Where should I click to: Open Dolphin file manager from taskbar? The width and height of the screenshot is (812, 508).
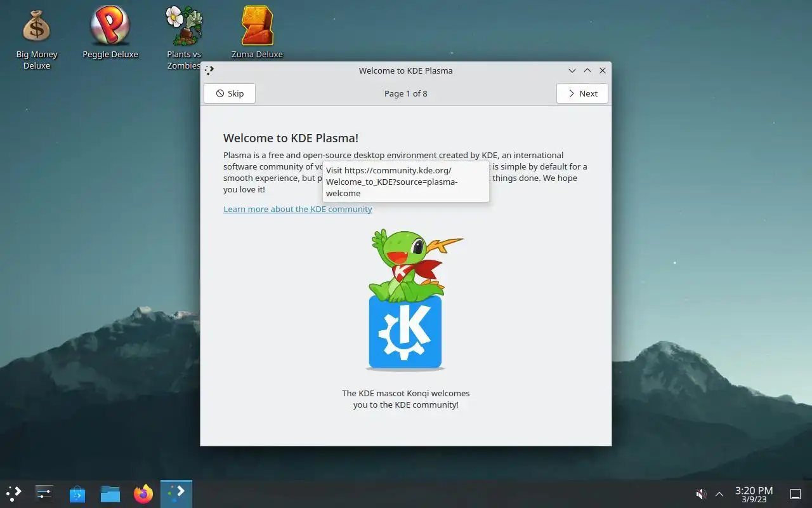[110, 493]
